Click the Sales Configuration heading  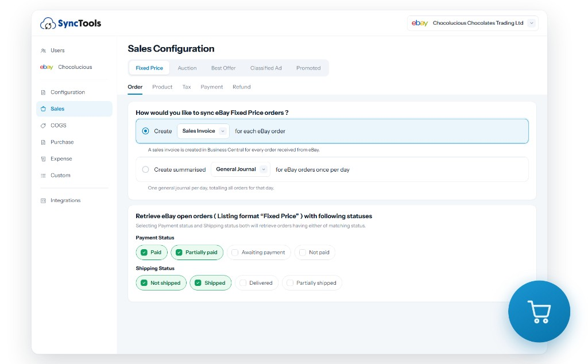171,49
